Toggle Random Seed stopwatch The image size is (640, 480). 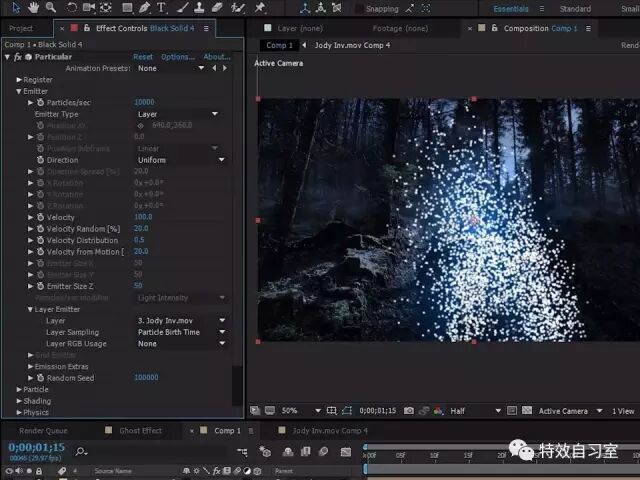click(40, 378)
